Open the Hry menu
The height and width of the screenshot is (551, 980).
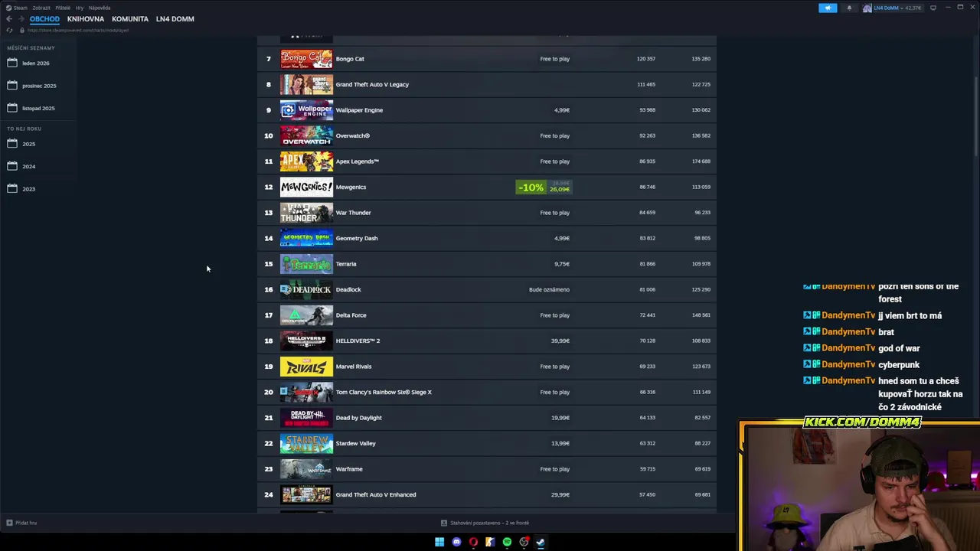tap(80, 8)
